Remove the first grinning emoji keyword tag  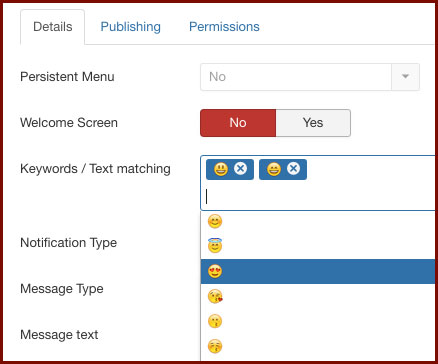pos(240,169)
